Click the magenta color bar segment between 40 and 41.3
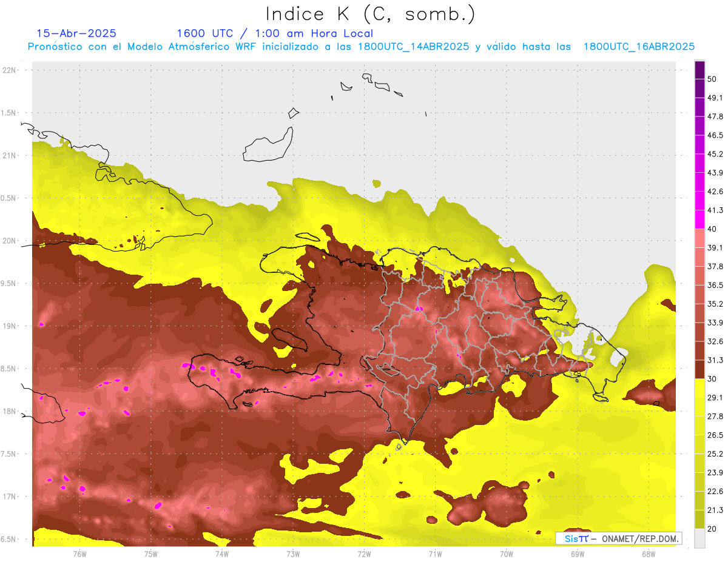 coord(700,219)
